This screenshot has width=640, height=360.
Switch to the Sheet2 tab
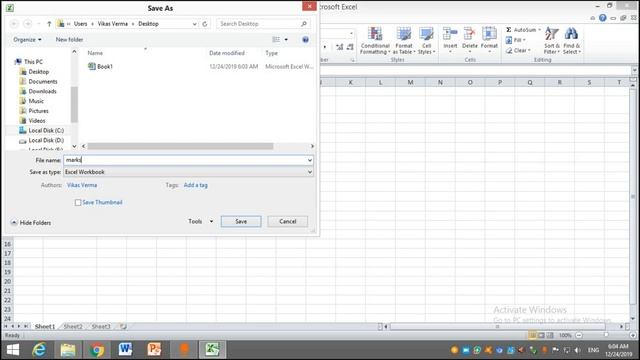[73, 327]
